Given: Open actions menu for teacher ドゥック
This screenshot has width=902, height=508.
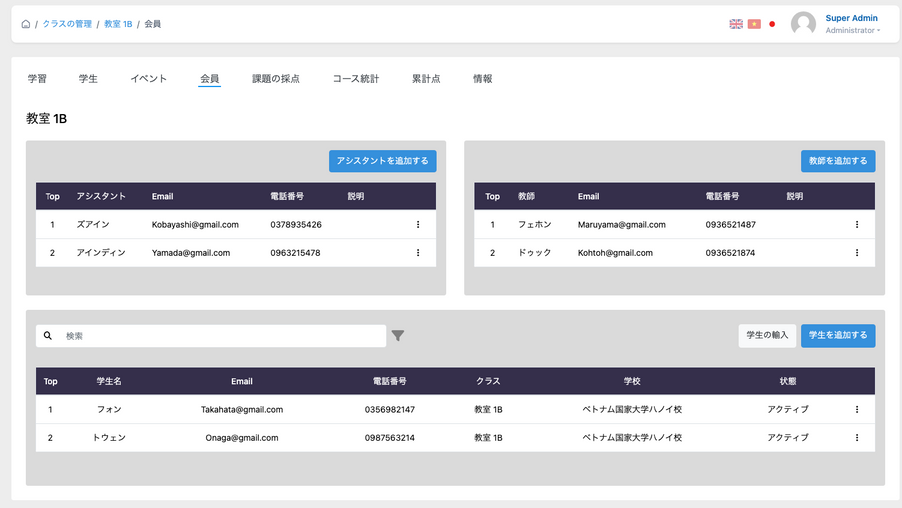Looking at the screenshot, I should [857, 253].
